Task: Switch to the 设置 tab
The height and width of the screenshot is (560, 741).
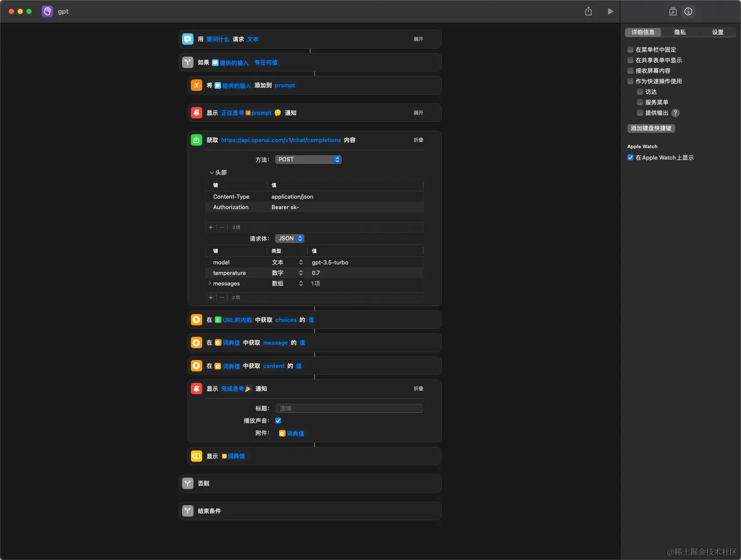Action: (718, 32)
